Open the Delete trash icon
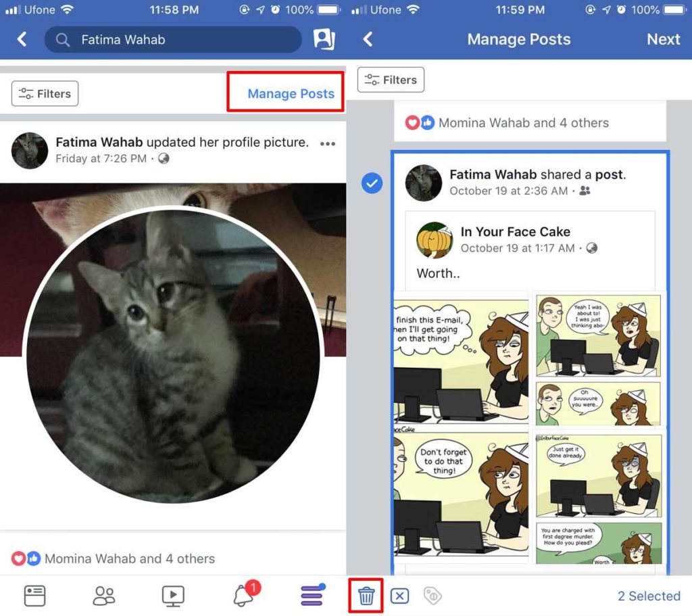The image size is (692, 616). coord(365,595)
